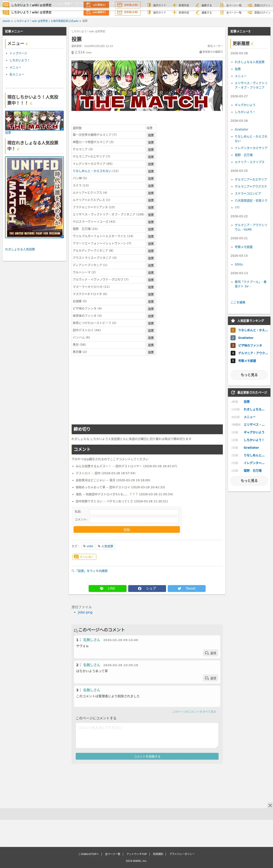273x868 pixels.
Task: Reply to comment 2 with 返信
Action: coord(211,678)
